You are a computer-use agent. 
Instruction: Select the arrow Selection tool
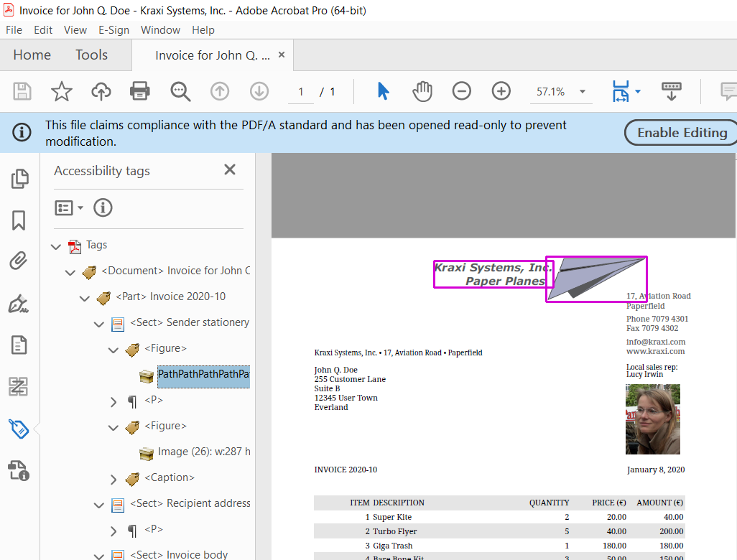coord(383,91)
